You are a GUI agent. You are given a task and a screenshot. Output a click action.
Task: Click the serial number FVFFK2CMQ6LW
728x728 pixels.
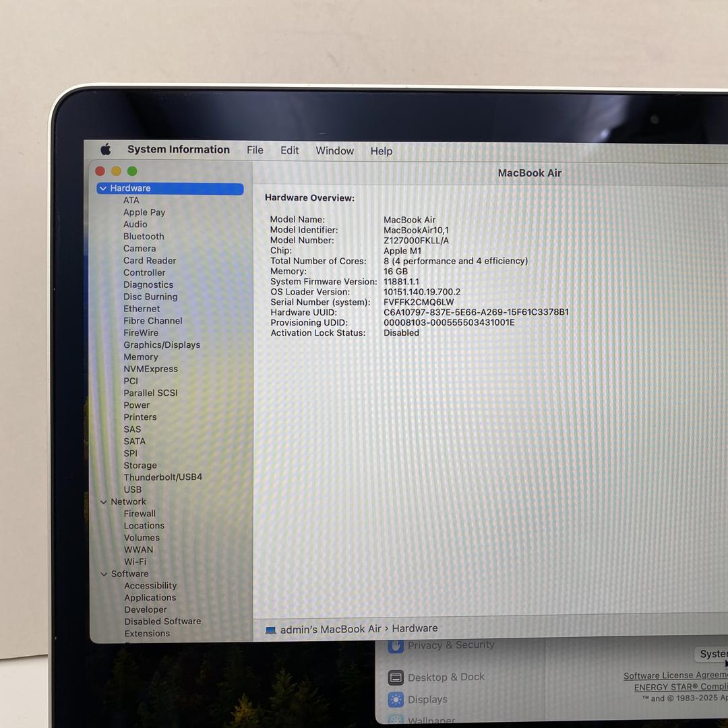pos(419,302)
